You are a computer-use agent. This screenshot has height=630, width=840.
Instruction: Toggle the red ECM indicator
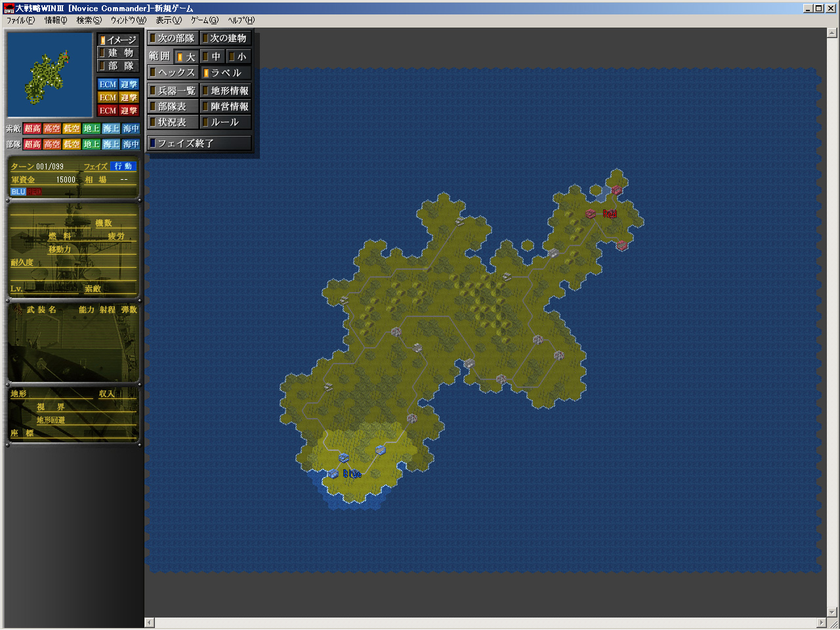108,111
